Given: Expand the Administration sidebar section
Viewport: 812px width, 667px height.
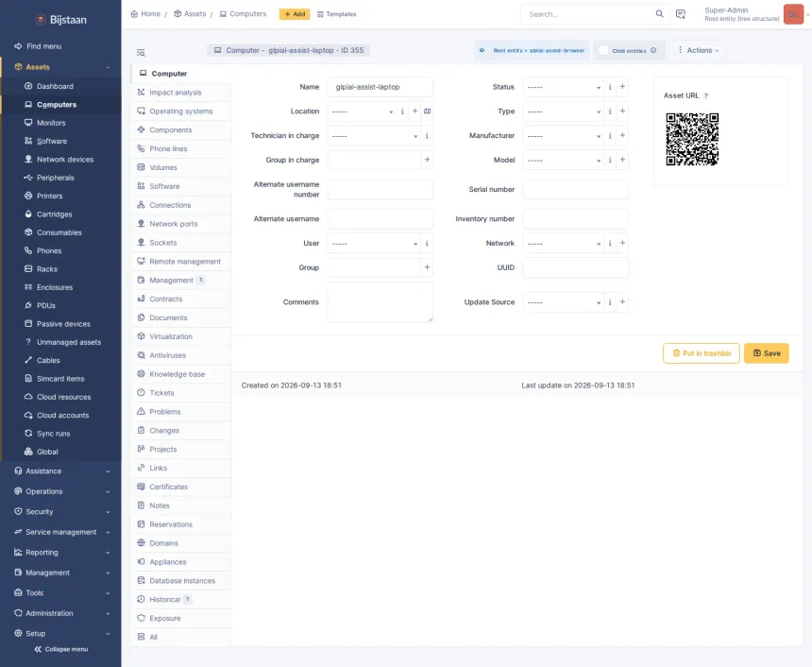Looking at the screenshot, I should [x=60, y=613].
